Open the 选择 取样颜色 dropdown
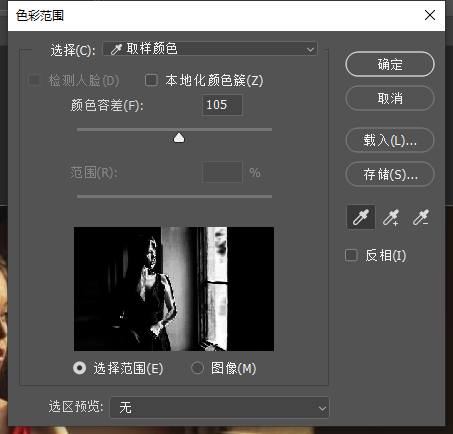Viewport: 453px width, 434px height. 210,49
